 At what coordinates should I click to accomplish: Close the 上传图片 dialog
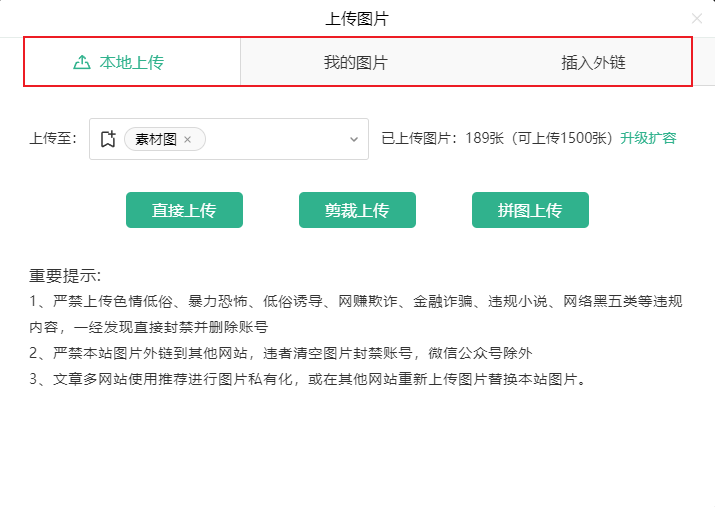click(697, 18)
